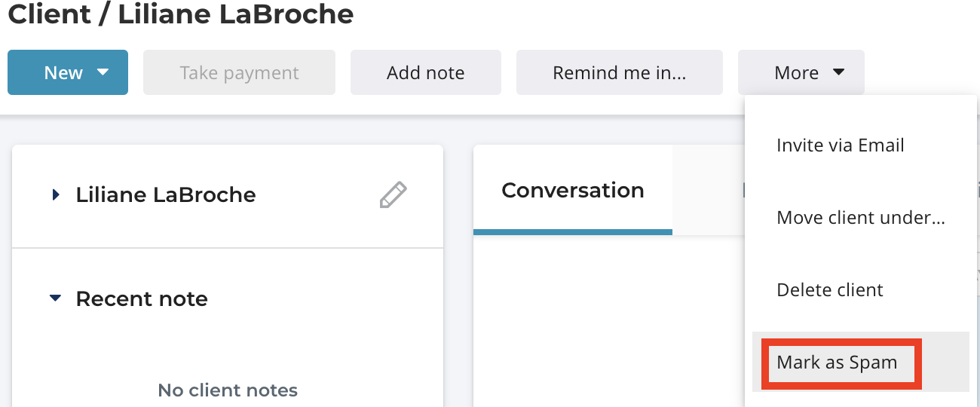Expand the Liliane LaBroche details triangle
980x407 pixels.
pyautogui.click(x=55, y=194)
